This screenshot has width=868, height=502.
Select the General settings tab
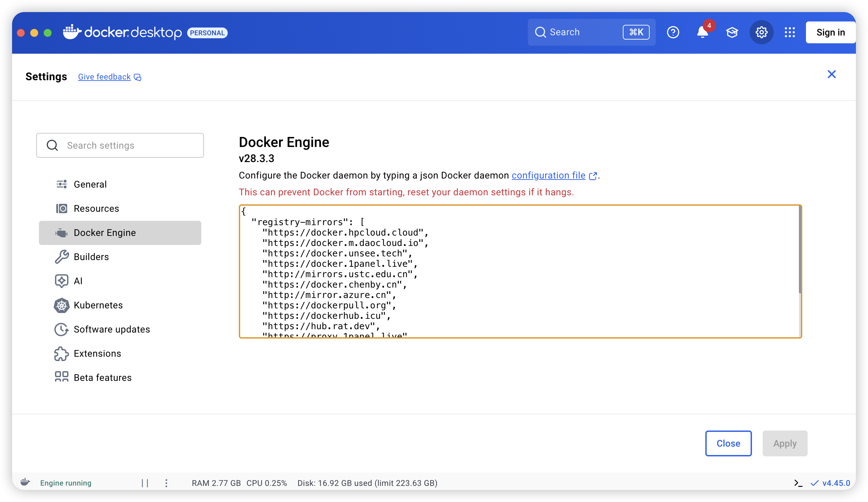coord(90,184)
